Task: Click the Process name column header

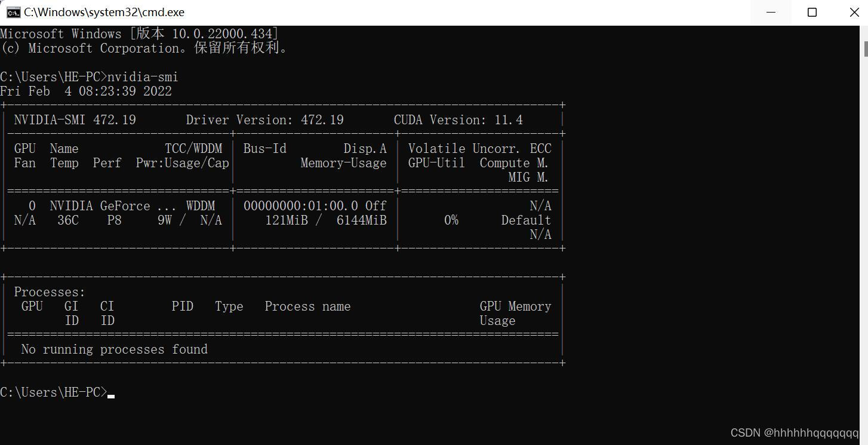Action: [x=308, y=306]
